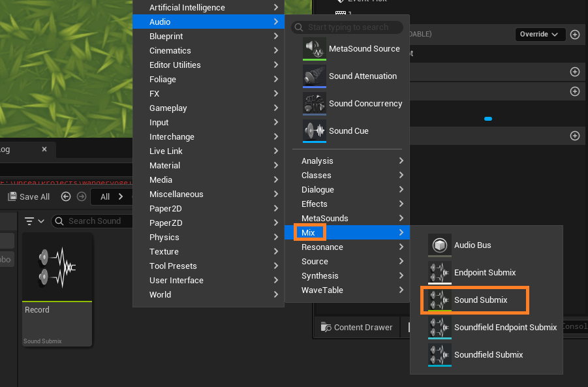Viewport: 588px width, 387px height.
Task: Choose the Sound Concurrency icon
Action: [x=314, y=104]
